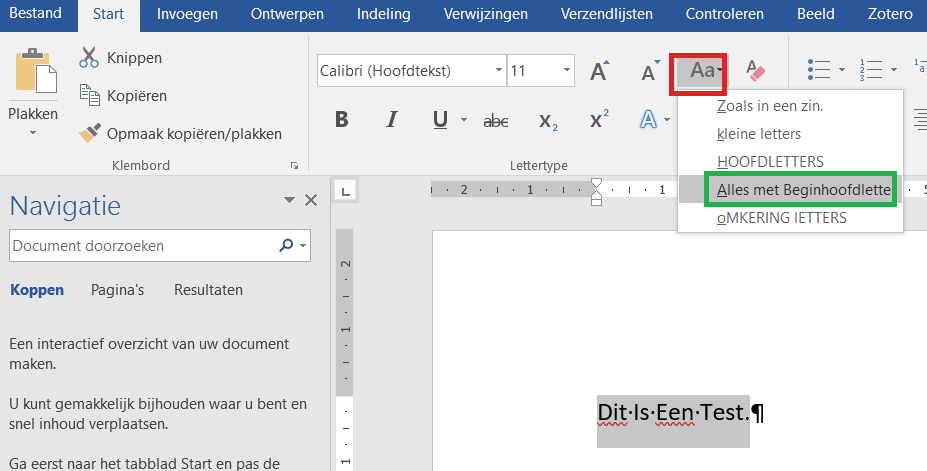This screenshot has height=471, width=927.
Task: Click the Kopiëren button
Action: tap(123, 96)
